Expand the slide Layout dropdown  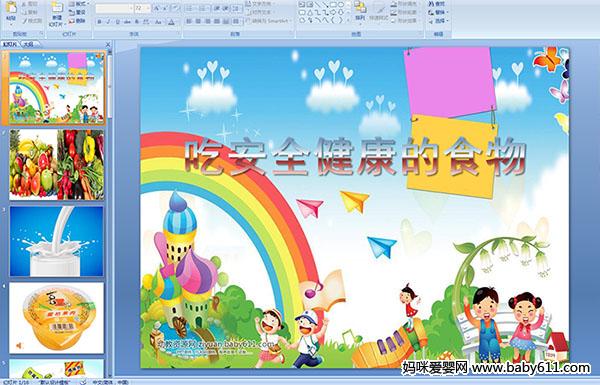79,3
